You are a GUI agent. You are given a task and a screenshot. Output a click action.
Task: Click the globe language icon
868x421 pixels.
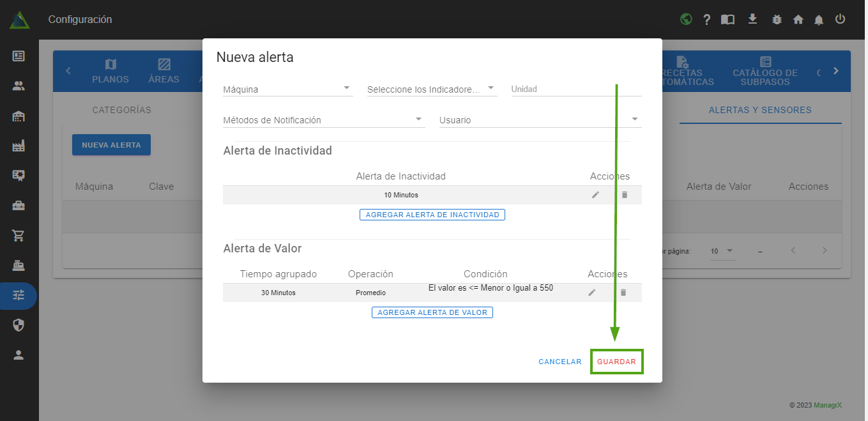click(686, 19)
